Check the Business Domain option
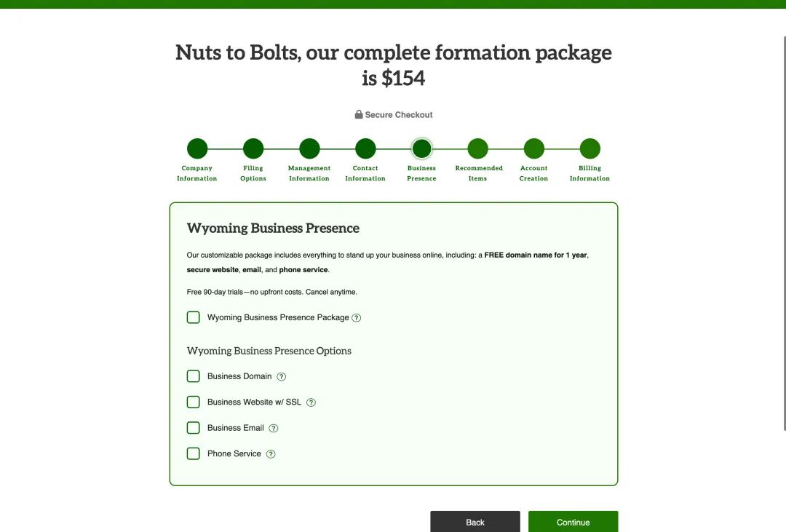Viewport: 786px width, 532px height. 194,376
